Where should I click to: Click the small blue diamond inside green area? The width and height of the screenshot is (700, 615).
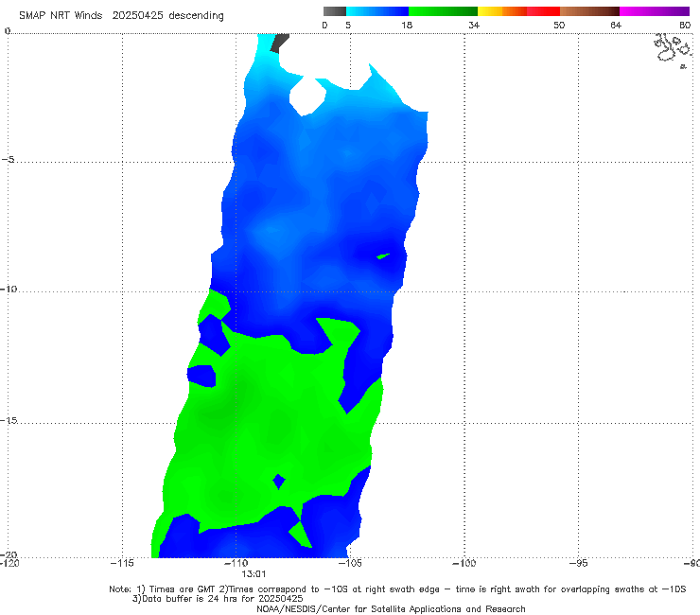coord(279,482)
